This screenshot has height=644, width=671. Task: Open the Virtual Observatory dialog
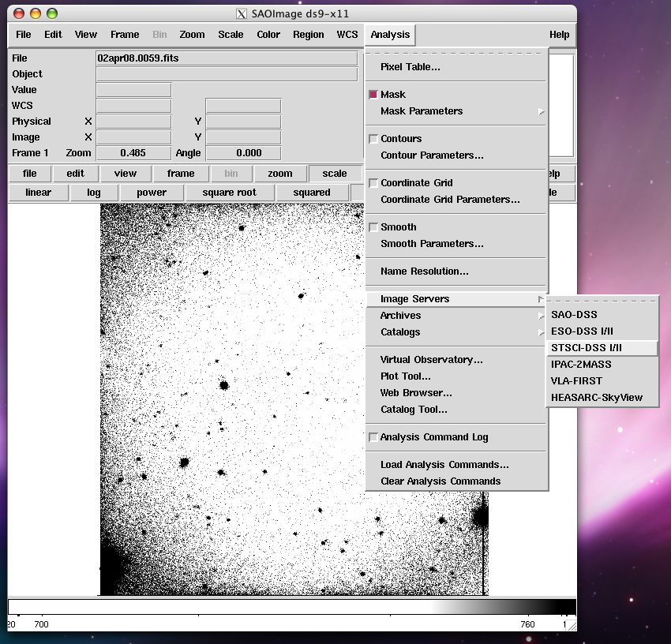pyautogui.click(x=431, y=360)
